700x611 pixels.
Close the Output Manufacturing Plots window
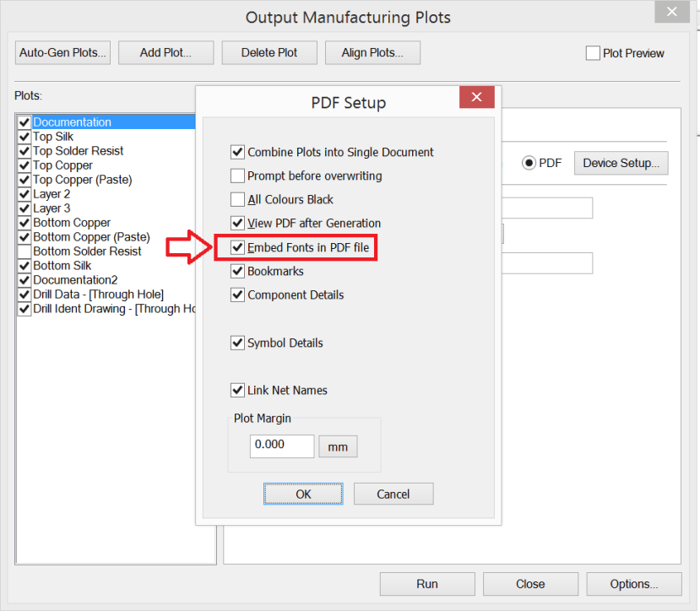pyautogui.click(x=671, y=12)
